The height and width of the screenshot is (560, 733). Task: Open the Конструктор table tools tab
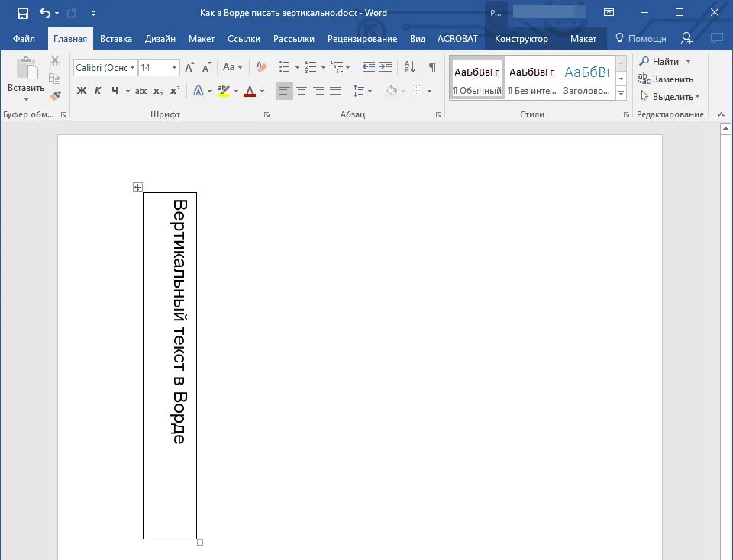click(521, 39)
